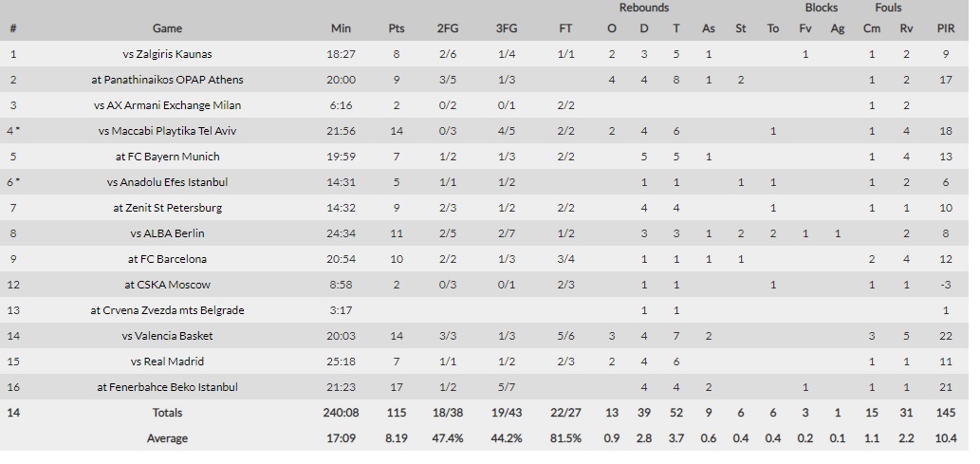Open the at CSKA Moscow game

tap(167, 286)
